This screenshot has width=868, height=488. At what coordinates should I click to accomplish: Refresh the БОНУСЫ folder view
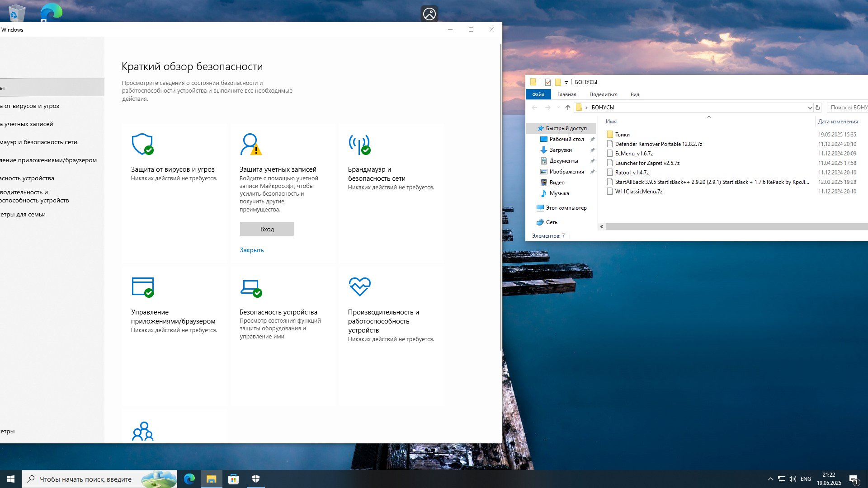point(817,108)
